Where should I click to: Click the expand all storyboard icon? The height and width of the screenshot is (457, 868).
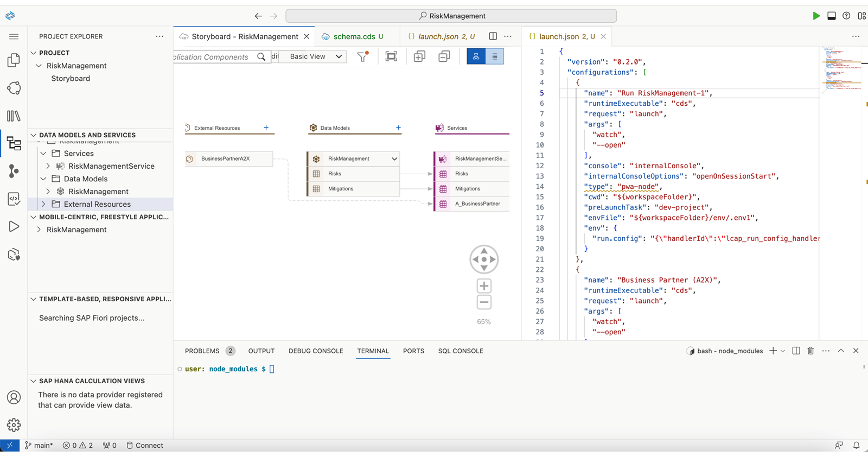click(x=419, y=56)
